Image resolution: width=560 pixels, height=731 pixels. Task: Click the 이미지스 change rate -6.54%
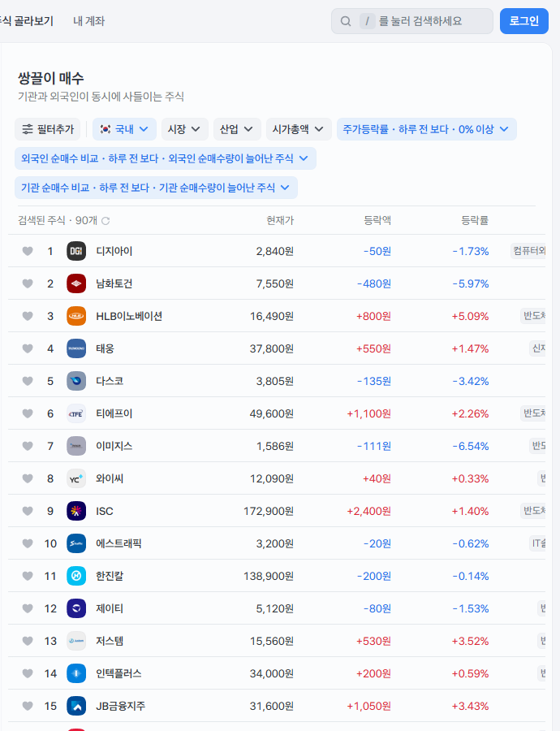point(471,446)
